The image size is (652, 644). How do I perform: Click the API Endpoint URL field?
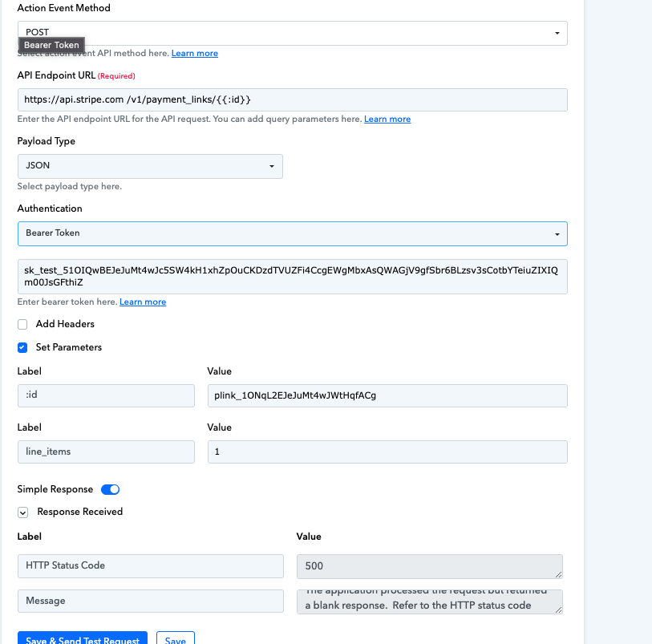(x=293, y=99)
